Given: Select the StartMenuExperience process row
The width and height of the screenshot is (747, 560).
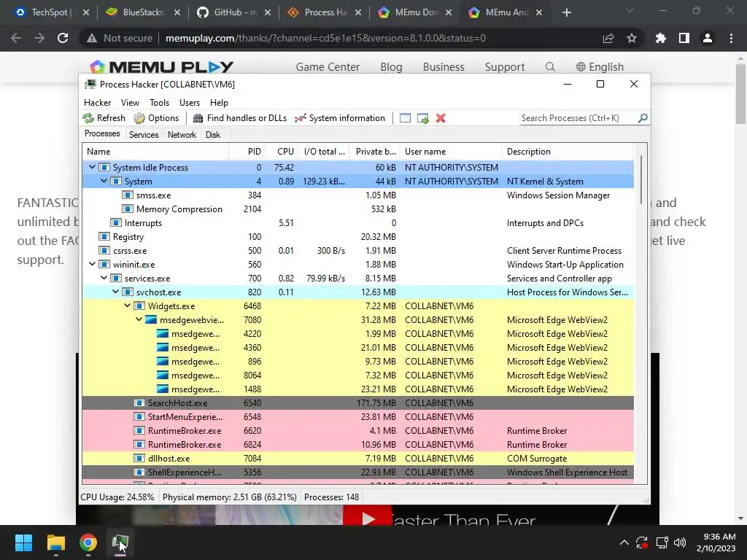Looking at the screenshot, I should tap(357, 416).
